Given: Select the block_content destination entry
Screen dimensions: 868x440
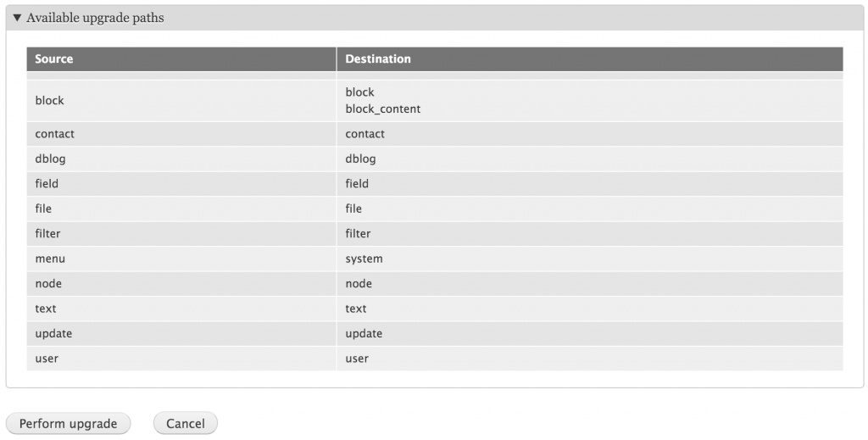Looking at the screenshot, I should click(383, 109).
